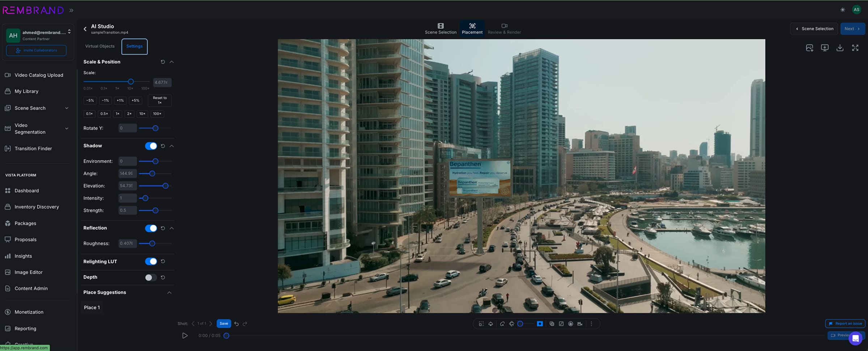
Task: Click the Invite Collaborators button
Action: coord(36,50)
